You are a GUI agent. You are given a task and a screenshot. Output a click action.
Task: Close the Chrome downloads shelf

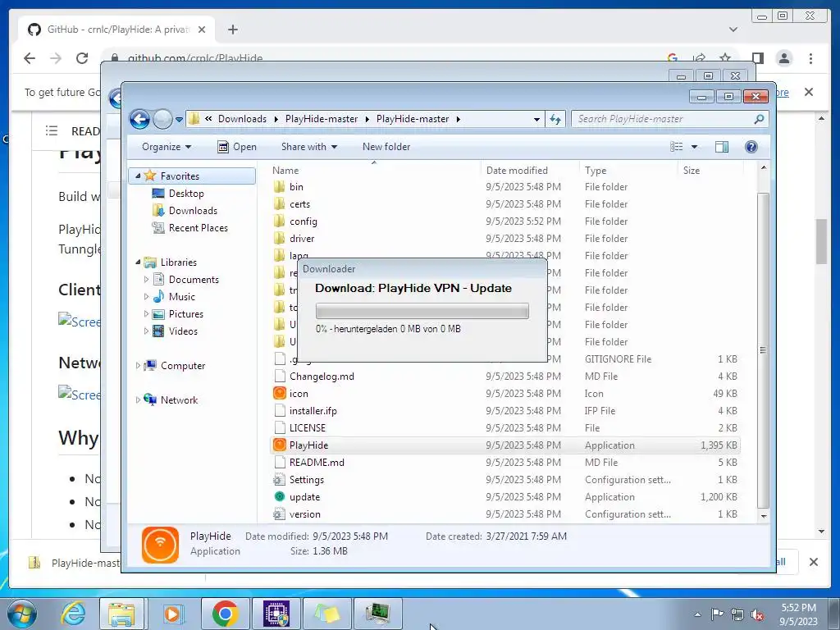813,562
